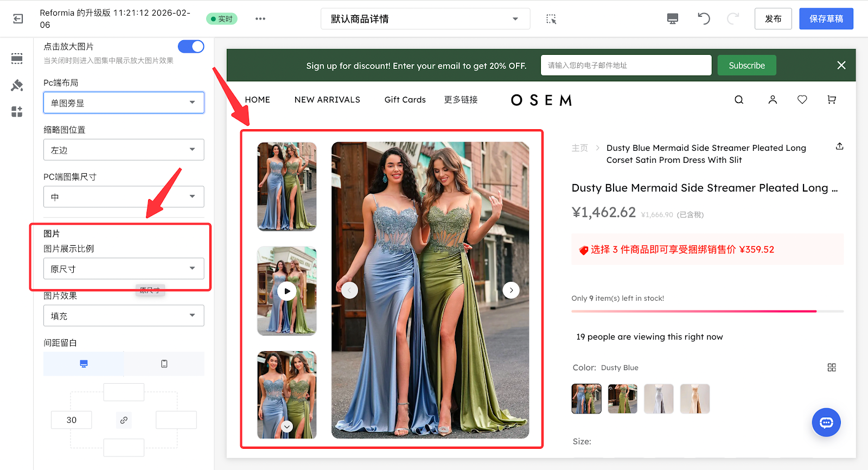Select the second green dress color swatch
The width and height of the screenshot is (868, 470).
pyautogui.click(x=622, y=399)
